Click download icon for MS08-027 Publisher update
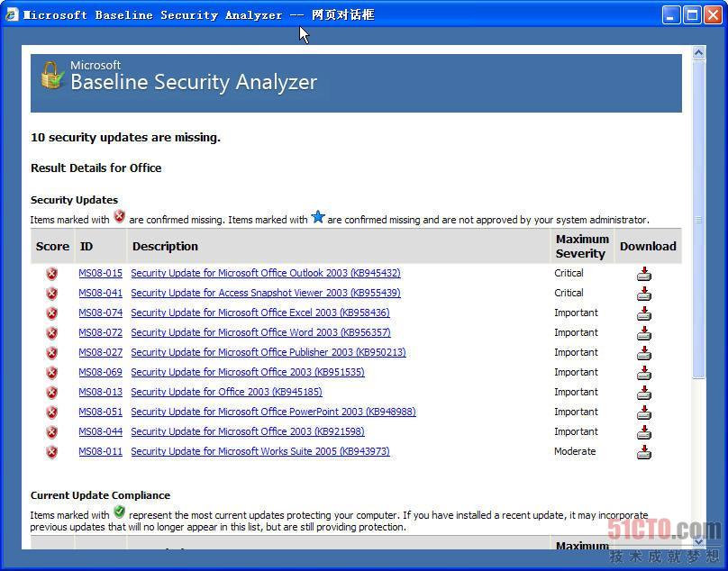The width and height of the screenshot is (728, 571). click(644, 353)
